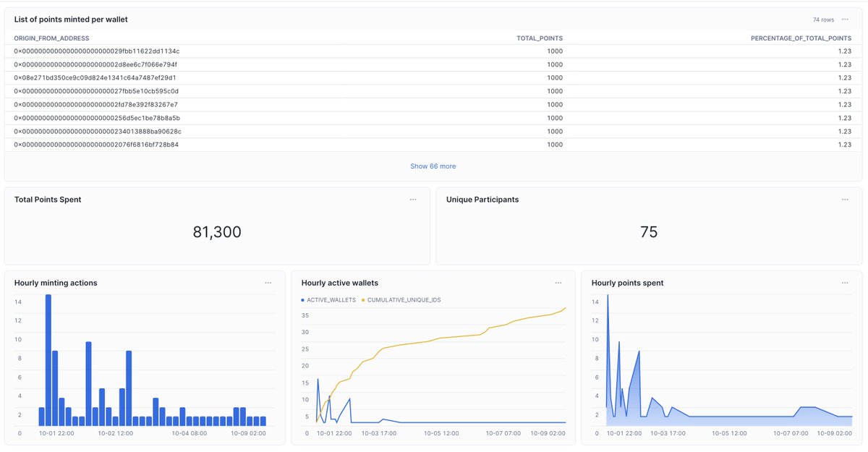Click the Hourly minting actions chart title
Image resolution: width=868 pixels, height=452 pixels.
pos(56,283)
